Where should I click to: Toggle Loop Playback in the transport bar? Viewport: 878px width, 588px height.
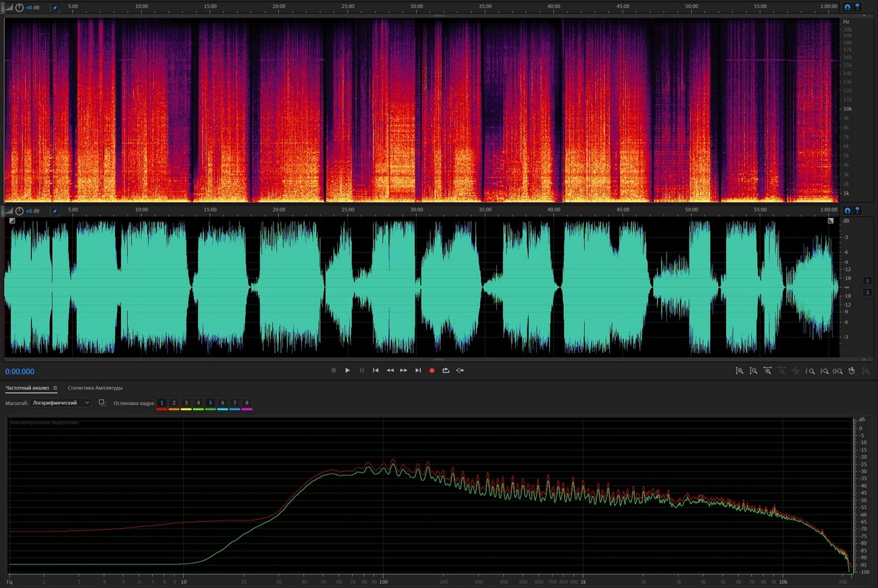[x=446, y=371]
